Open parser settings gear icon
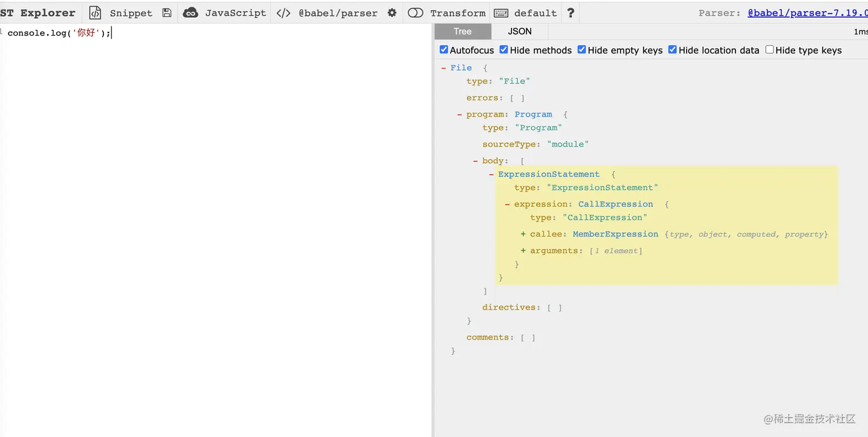Screen dimensions: 868x437 (392, 13)
